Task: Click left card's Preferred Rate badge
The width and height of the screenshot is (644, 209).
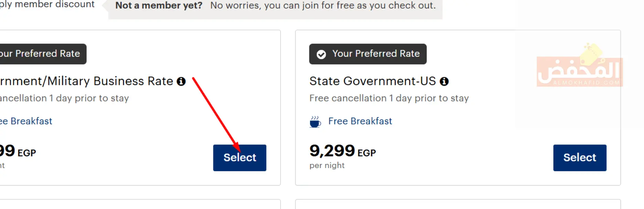Action: click(41, 54)
